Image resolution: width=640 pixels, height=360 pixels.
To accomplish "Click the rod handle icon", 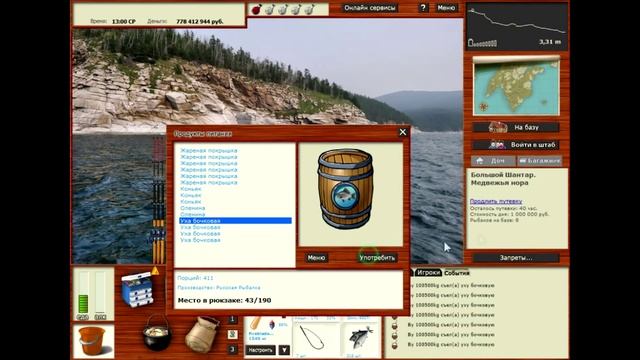I will pos(256,323).
